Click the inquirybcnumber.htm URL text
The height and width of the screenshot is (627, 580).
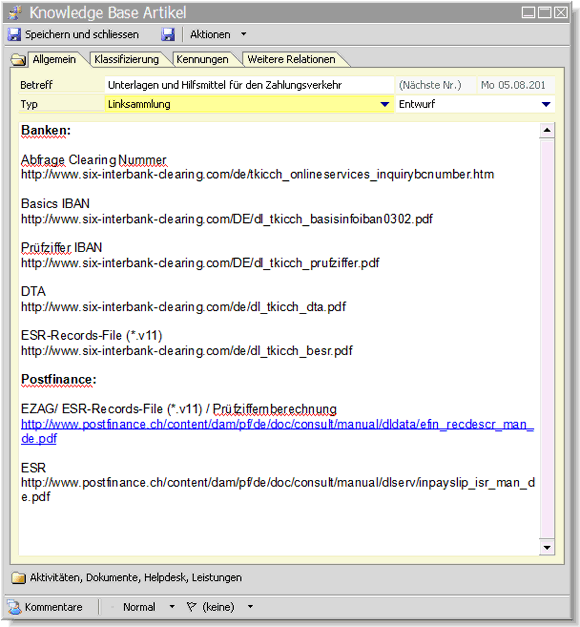coord(258,174)
